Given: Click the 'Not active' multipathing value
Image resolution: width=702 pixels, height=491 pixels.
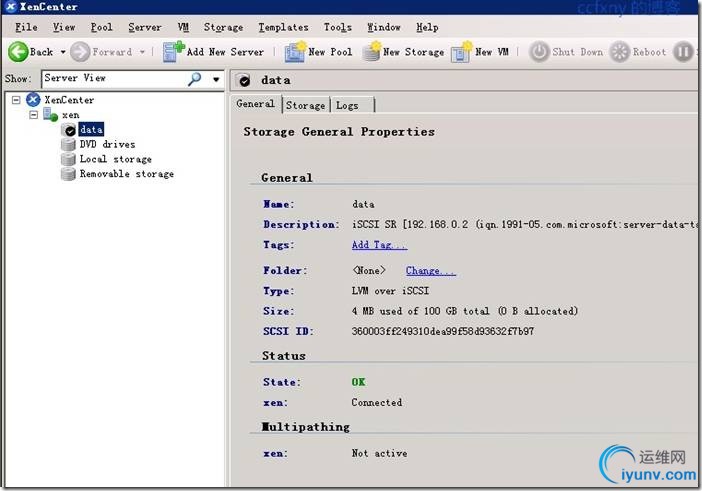Looking at the screenshot, I should click(x=379, y=453).
